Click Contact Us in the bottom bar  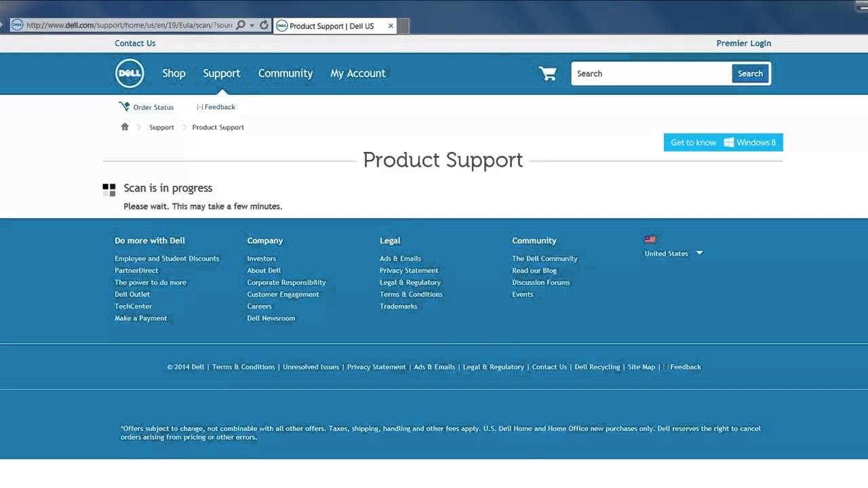click(x=549, y=367)
